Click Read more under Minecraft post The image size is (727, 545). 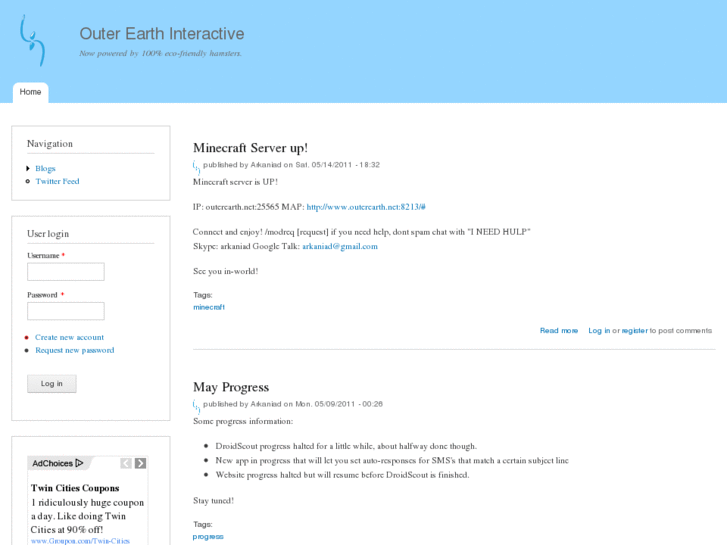click(x=559, y=330)
